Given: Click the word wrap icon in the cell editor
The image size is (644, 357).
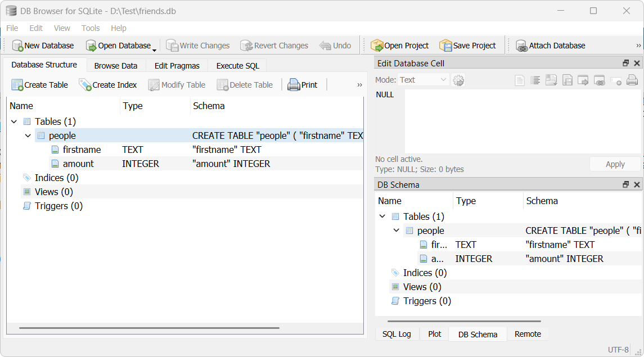Looking at the screenshot, I should [x=535, y=80].
